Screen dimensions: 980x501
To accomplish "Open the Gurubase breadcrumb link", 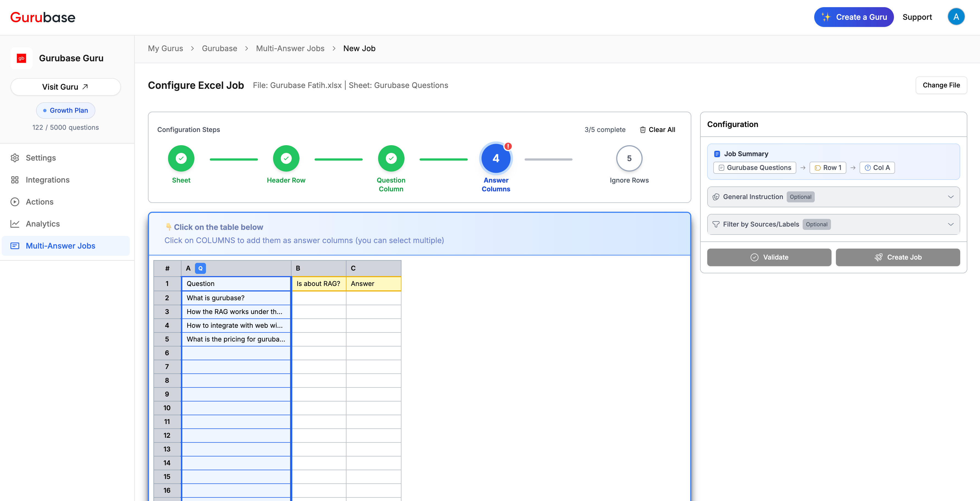I will (219, 48).
